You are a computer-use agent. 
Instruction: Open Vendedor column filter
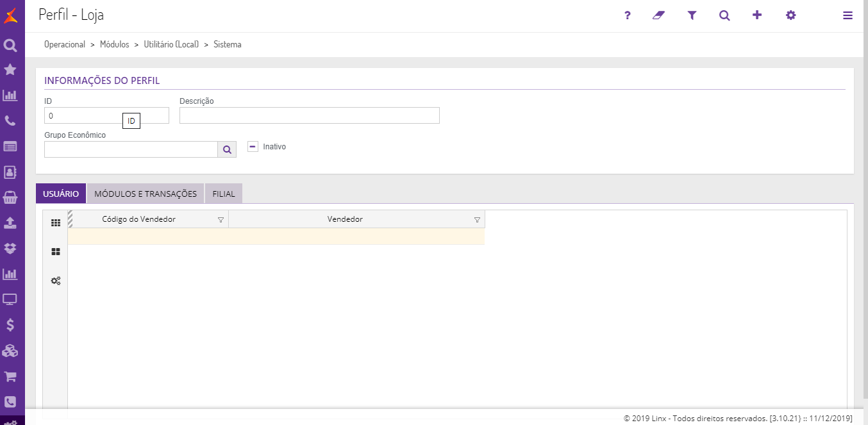[x=477, y=220]
